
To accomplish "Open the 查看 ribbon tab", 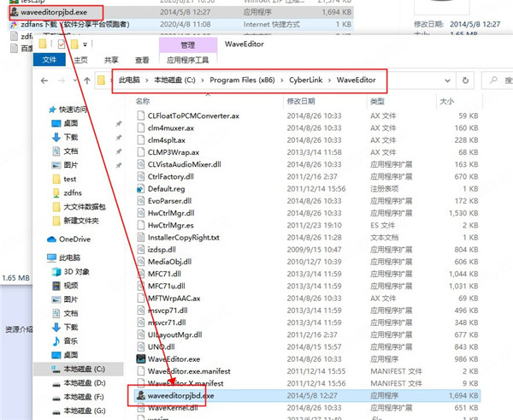I will 142,60.
